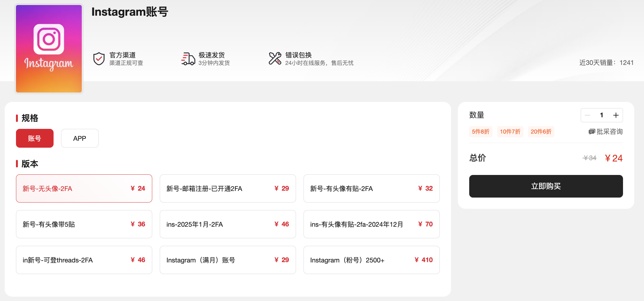The height and width of the screenshot is (301, 644).
Task: Click the bulk inquiry chat icon
Action: [x=592, y=132]
